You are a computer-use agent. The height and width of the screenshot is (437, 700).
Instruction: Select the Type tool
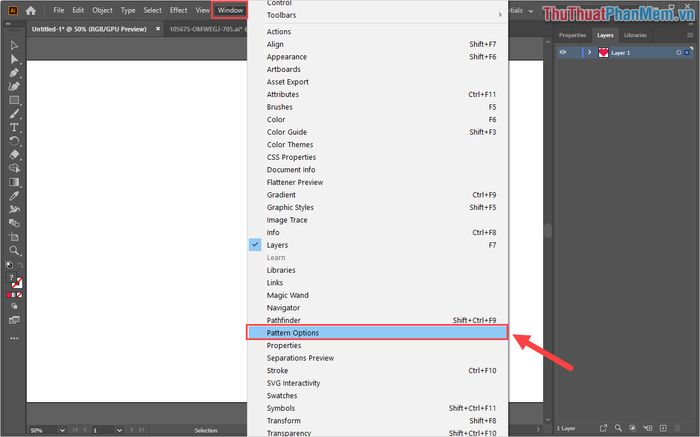(x=14, y=128)
